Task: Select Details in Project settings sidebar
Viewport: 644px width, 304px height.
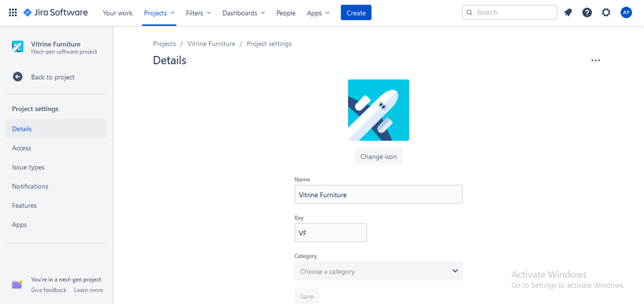Action: tap(56, 128)
